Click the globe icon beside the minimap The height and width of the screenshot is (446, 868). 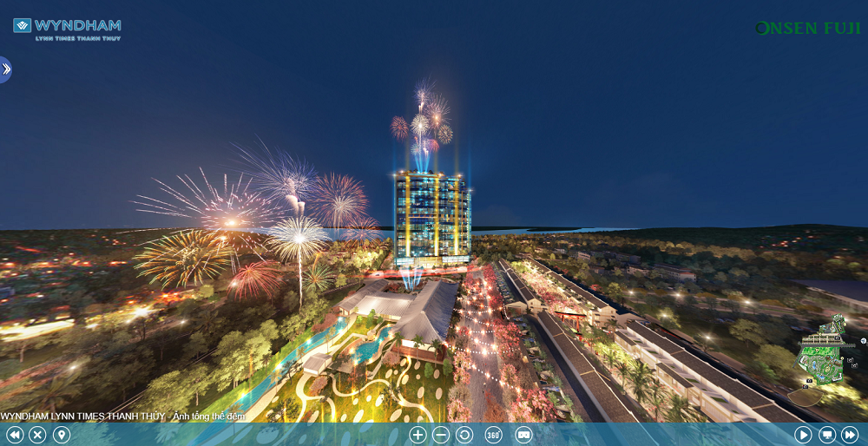pyautogui.click(x=863, y=341)
